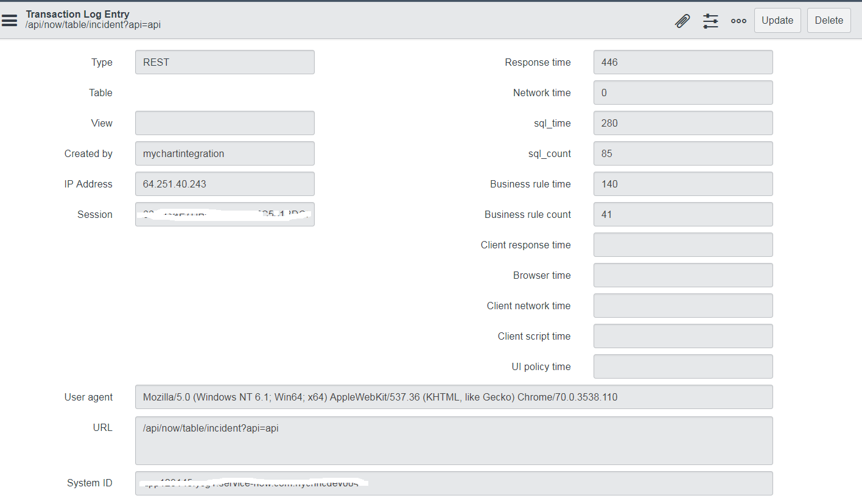Select the Type field showing REST

click(x=224, y=62)
